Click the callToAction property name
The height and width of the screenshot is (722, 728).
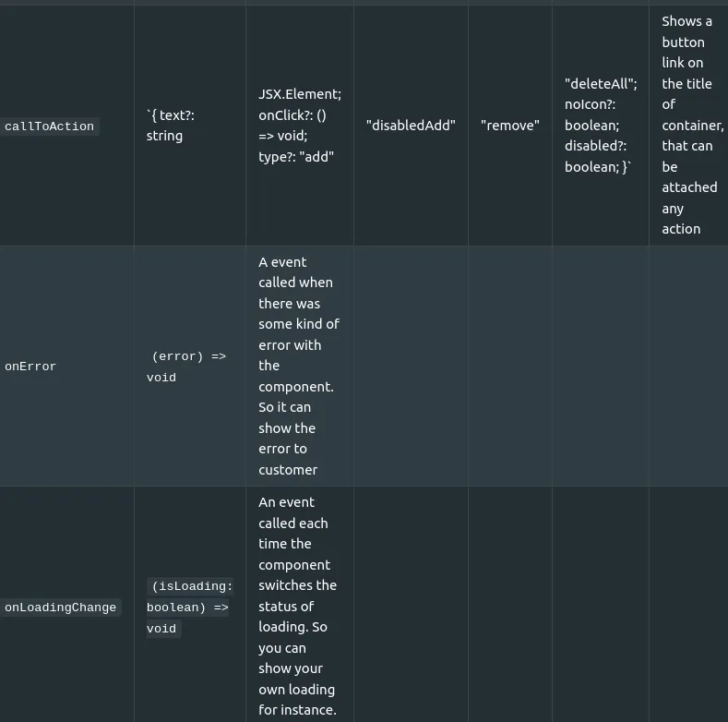click(x=49, y=126)
